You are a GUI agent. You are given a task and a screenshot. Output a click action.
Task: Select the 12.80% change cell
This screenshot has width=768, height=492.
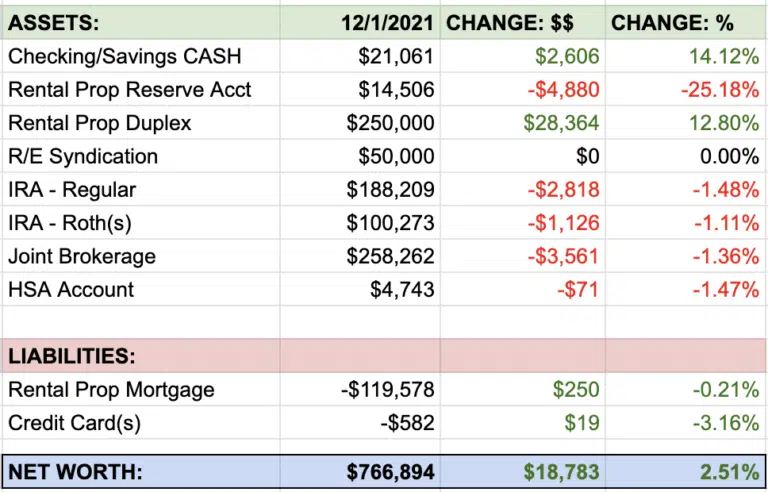[723, 123]
